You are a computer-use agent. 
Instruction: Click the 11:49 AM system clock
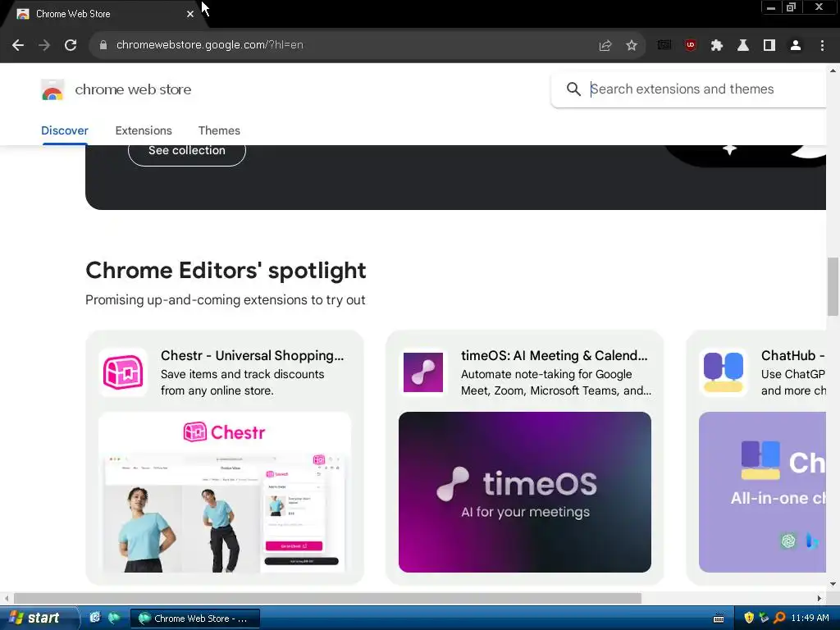click(810, 618)
